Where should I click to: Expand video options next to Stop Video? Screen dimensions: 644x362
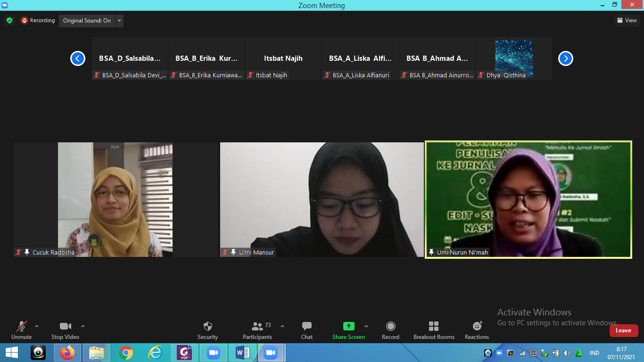tap(83, 326)
